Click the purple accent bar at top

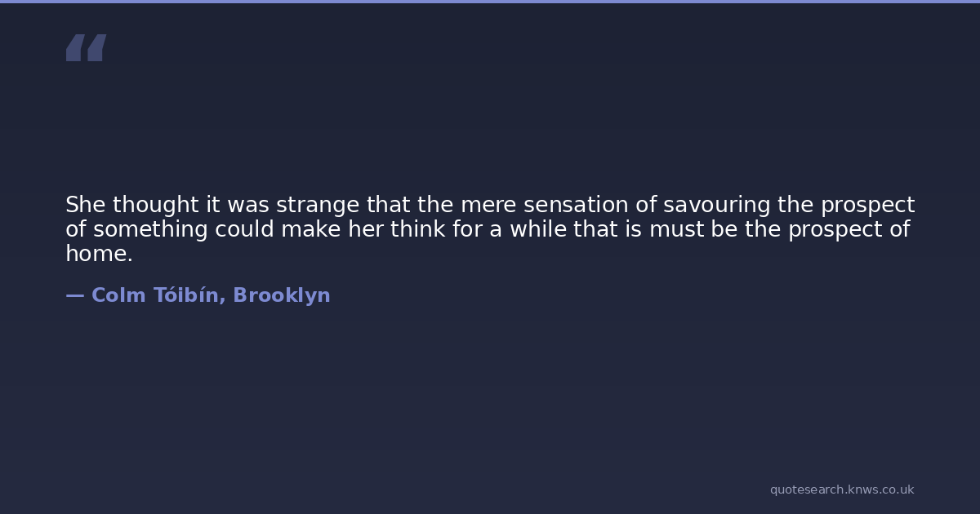pyautogui.click(x=490, y=2)
